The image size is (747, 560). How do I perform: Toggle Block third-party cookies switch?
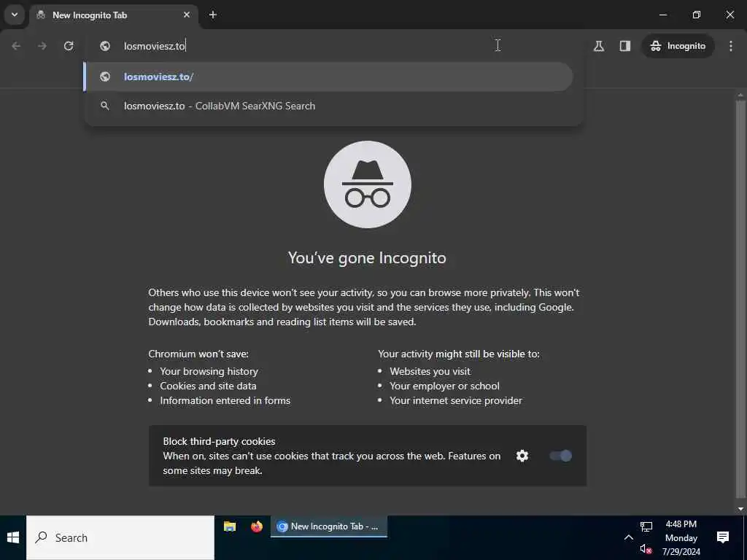tap(561, 456)
